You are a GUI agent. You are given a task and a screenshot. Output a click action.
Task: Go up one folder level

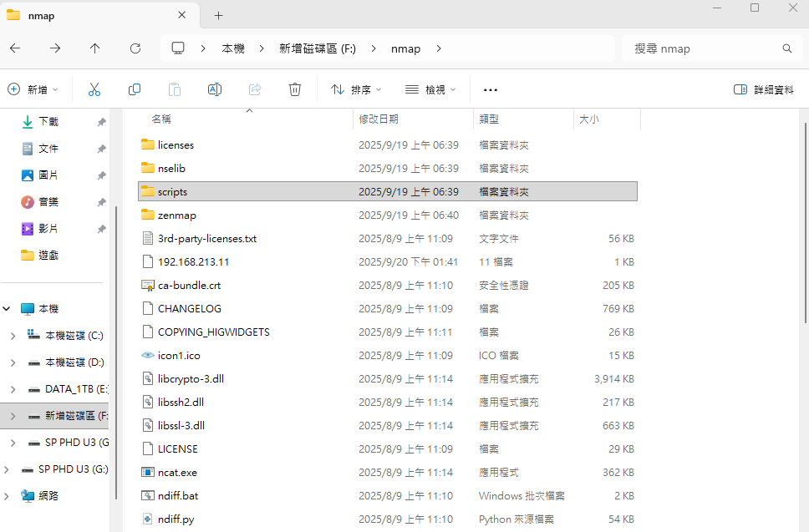95,48
